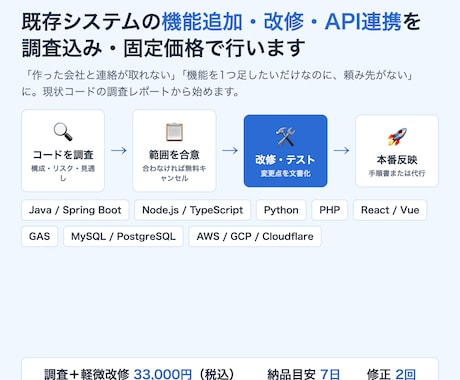This screenshot has height=380, width=460.
Task: Click the blue 改修 word in headline
Action: click(x=284, y=22)
